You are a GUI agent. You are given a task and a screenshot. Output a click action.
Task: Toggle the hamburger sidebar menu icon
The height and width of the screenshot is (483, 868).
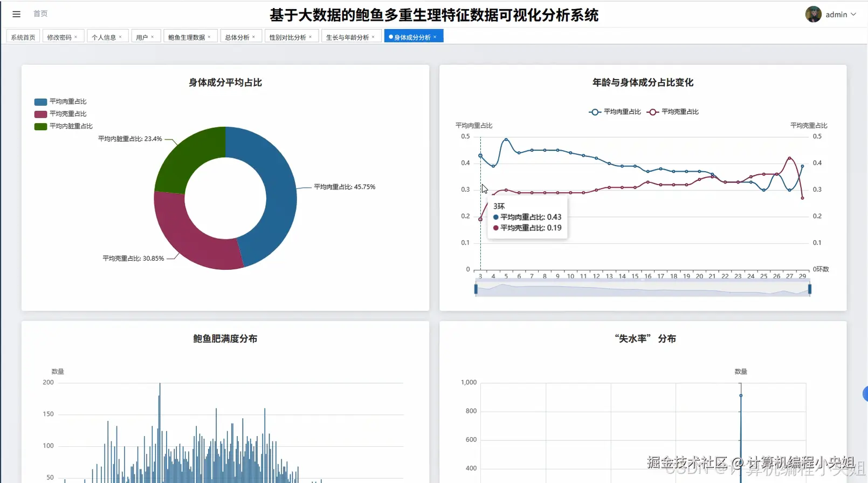16,14
